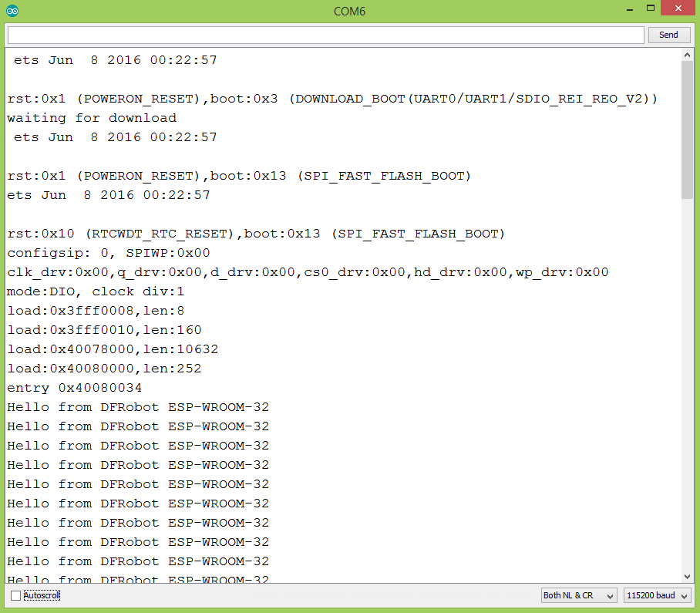Click the first 'Hello from DFRobot ESP-WROOM-32' line
Screen dimensions: 700x613
[139, 406]
